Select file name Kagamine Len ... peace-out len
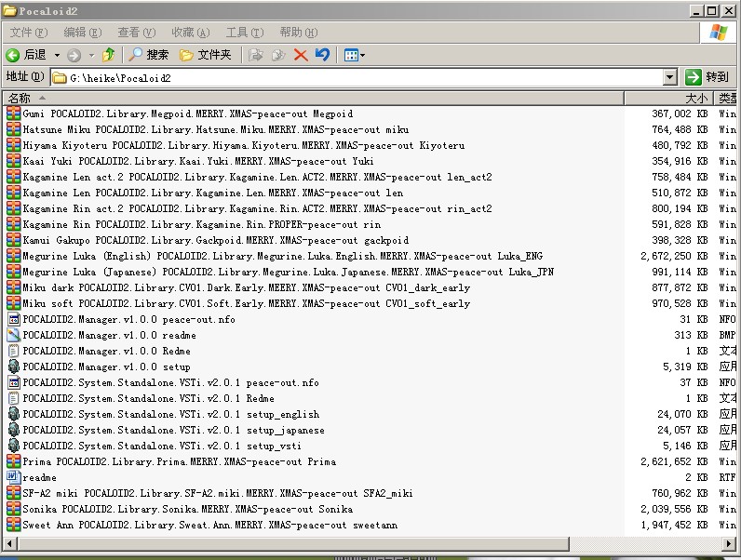 pyautogui.click(x=212, y=193)
